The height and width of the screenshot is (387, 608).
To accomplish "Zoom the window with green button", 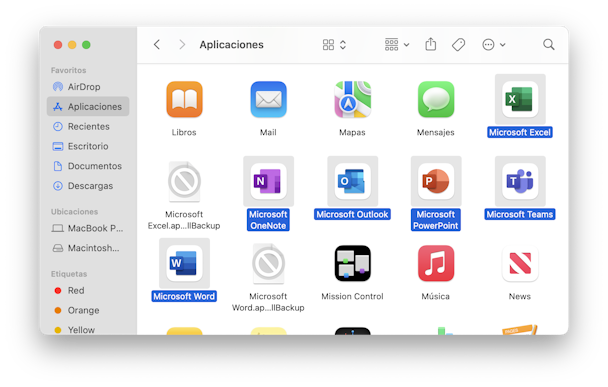I will point(86,45).
